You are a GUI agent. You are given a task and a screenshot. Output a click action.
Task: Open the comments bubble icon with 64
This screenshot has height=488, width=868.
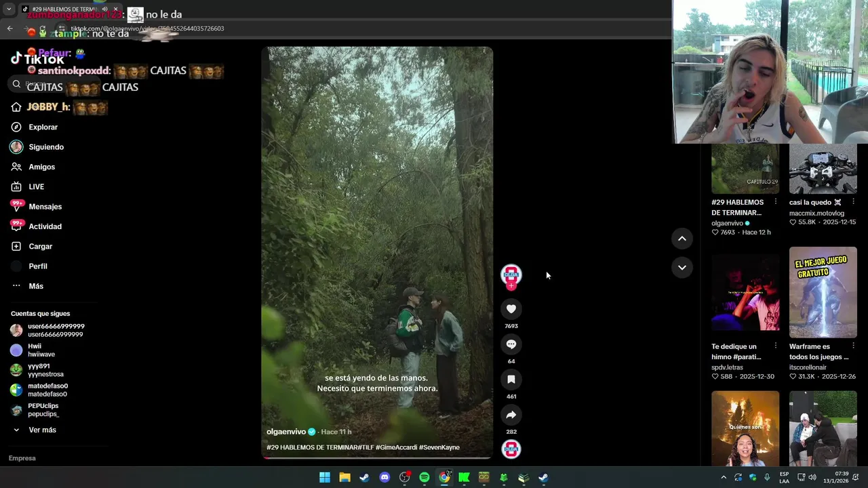click(511, 344)
